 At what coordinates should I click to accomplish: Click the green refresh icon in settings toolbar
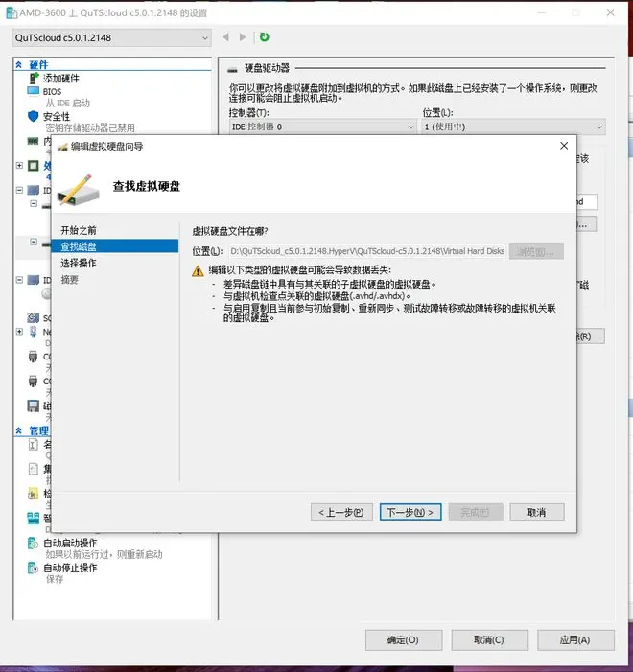(264, 37)
